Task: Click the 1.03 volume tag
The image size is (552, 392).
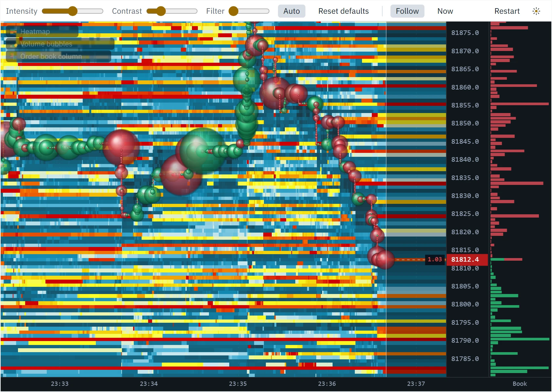Action: [435, 259]
